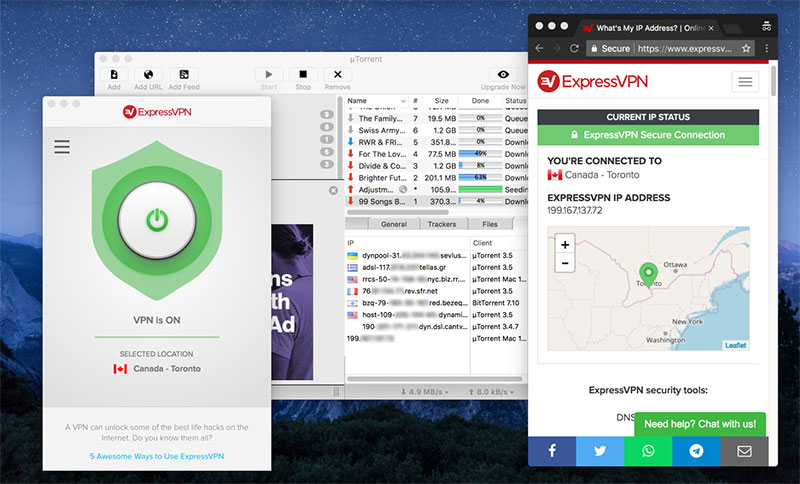Click the Start play button in uTorrent
Image resolution: width=800 pixels, height=484 pixels.
coord(269,74)
